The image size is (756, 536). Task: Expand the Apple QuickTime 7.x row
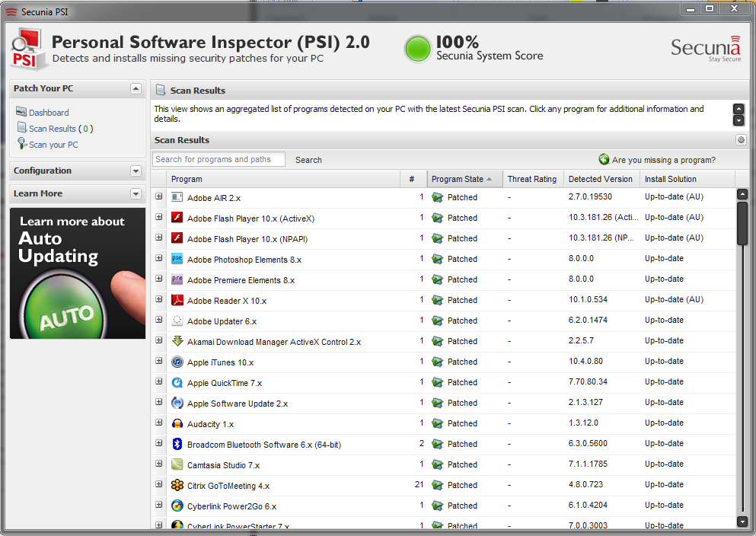pos(159,382)
